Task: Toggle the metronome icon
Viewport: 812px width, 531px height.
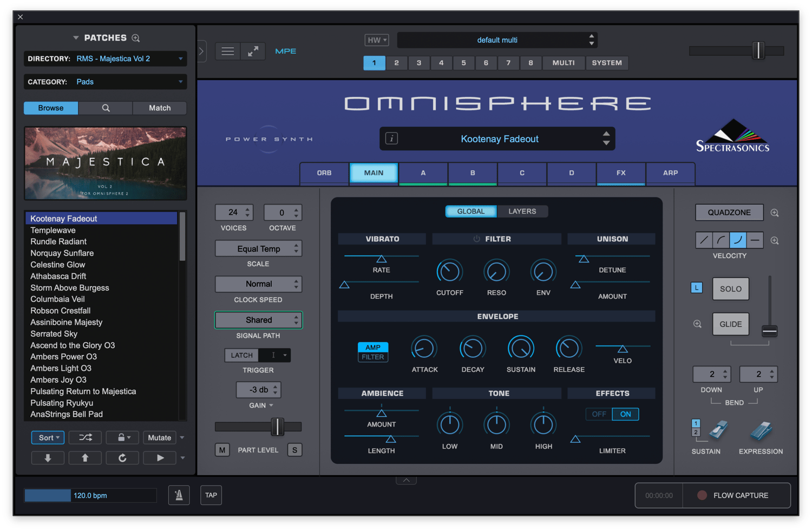Action: point(179,495)
